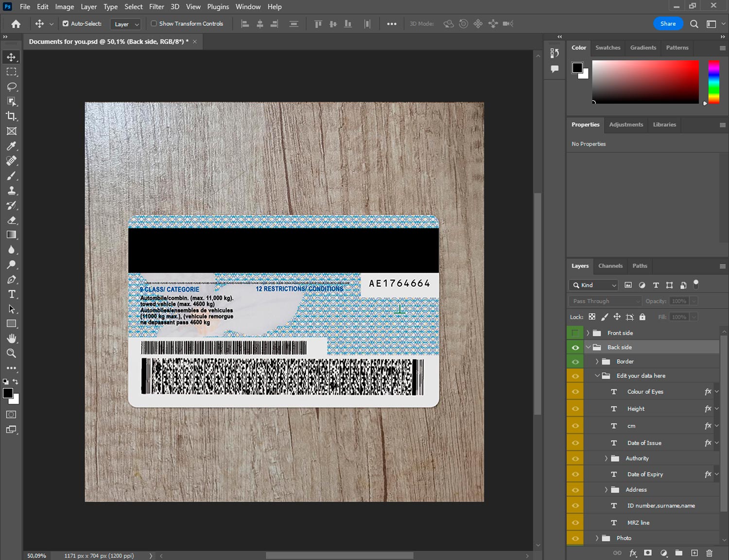Select the Hand tool

coord(11,338)
